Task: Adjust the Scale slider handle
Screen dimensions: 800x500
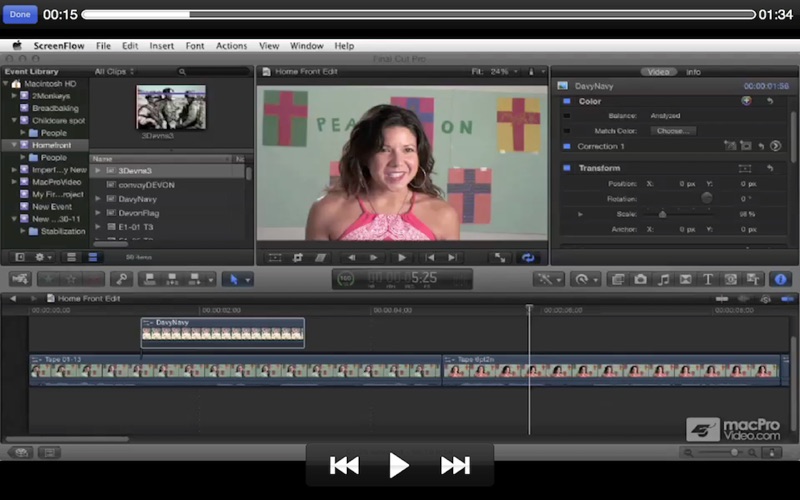Action: (x=662, y=214)
